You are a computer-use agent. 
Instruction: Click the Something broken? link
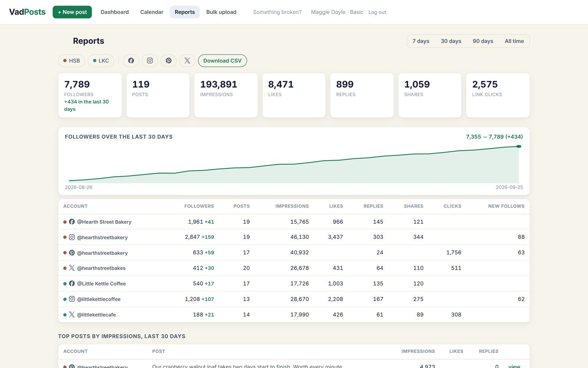click(277, 12)
